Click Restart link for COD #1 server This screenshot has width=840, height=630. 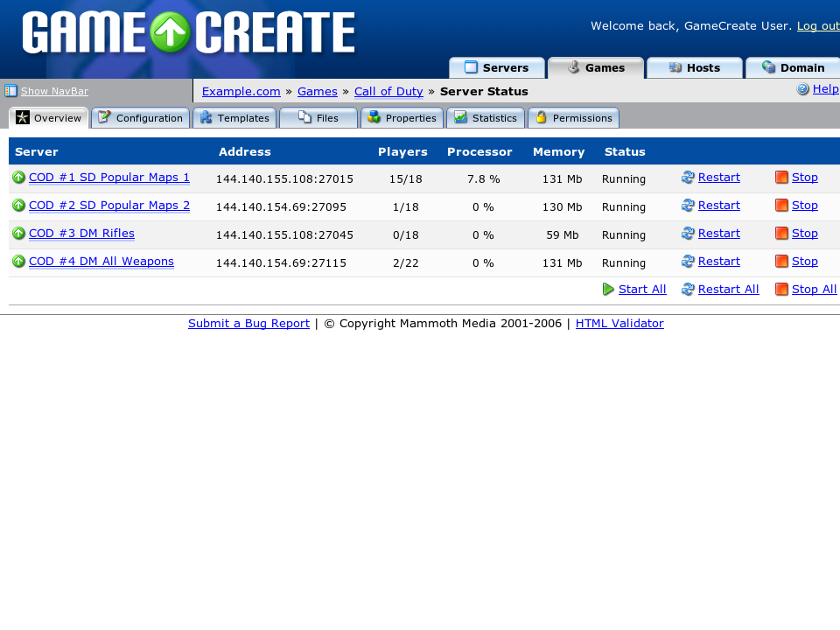coord(719,178)
